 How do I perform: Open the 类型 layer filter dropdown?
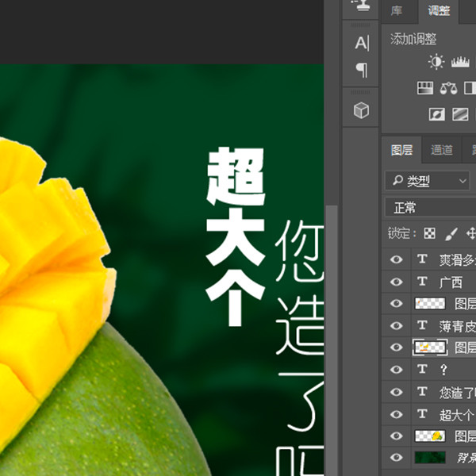click(427, 181)
